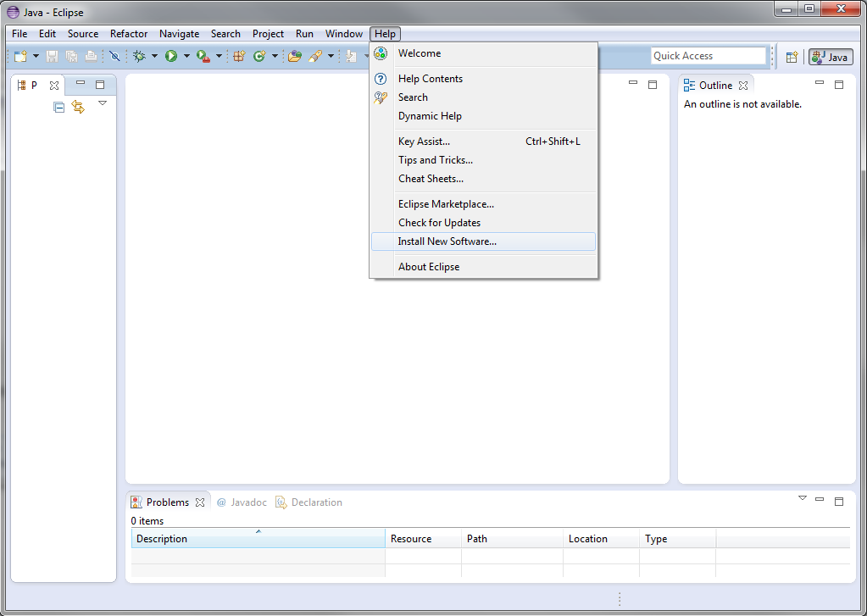867x616 pixels.
Task: Open the New wizard dropdown arrow
Action: tap(36, 56)
